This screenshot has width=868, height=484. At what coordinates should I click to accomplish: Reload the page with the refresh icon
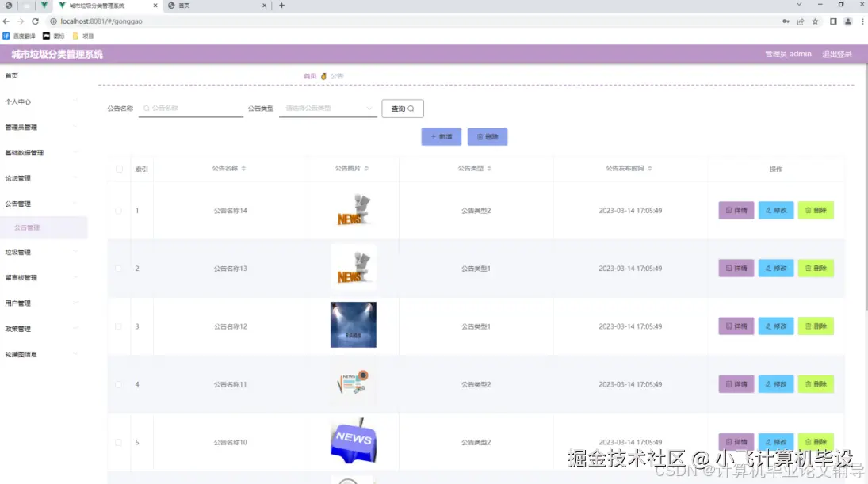[x=35, y=21]
